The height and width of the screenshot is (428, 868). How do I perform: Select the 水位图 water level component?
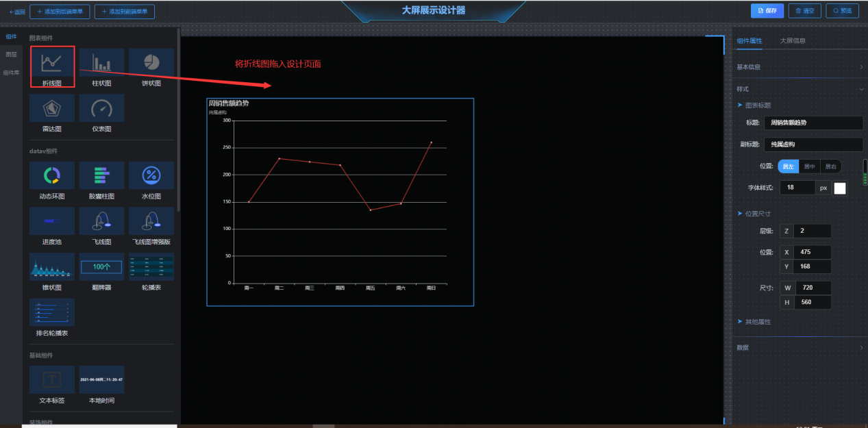click(x=151, y=181)
